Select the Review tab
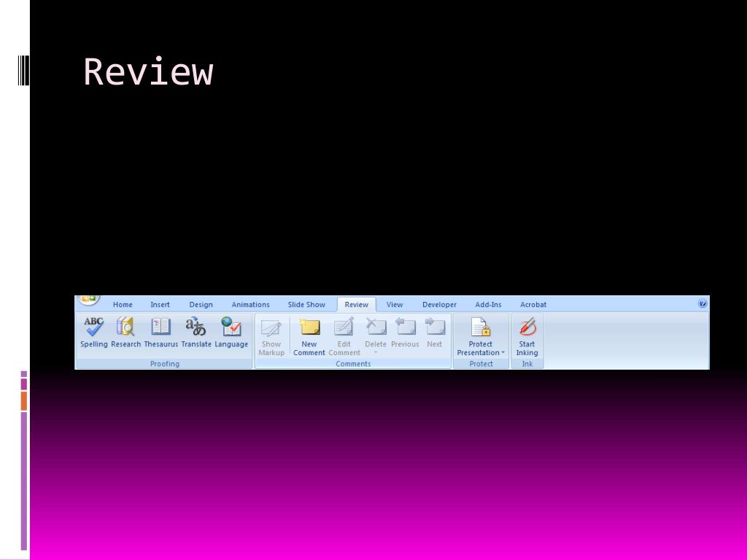 (x=356, y=305)
